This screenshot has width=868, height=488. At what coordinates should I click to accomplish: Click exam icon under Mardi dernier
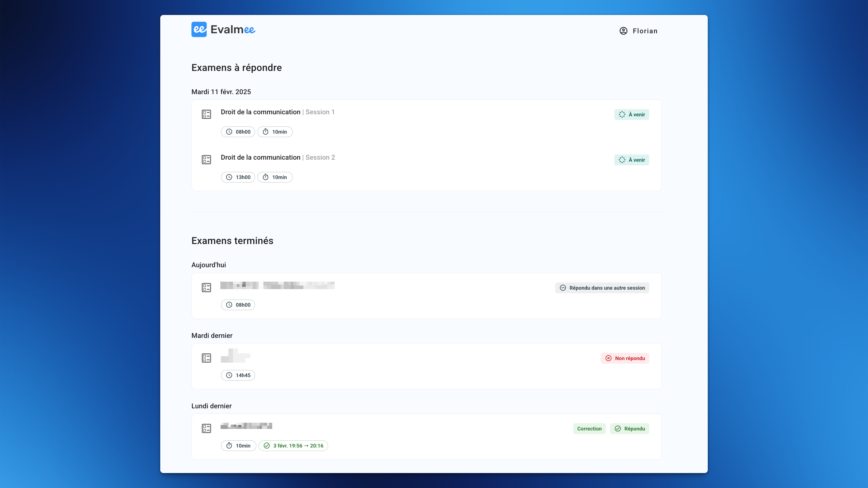pos(206,358)
